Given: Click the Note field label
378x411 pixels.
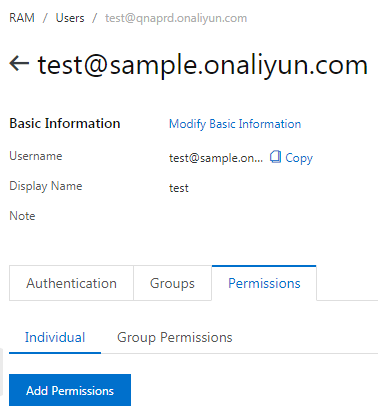Looking at the screenshot, I should click(x=22, y=216).
